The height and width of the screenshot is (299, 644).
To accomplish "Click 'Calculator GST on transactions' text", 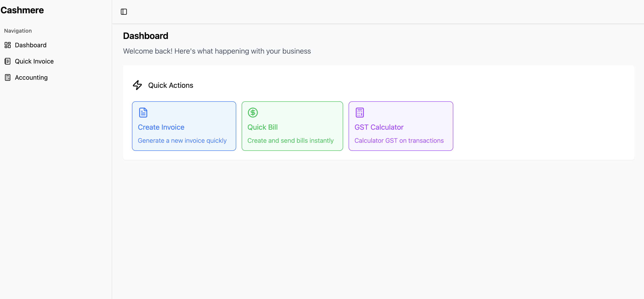I will (x=399, y=140).
